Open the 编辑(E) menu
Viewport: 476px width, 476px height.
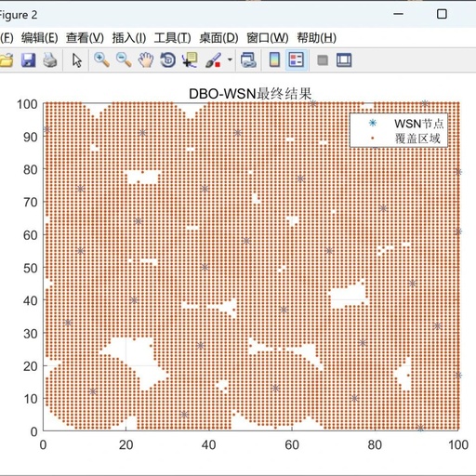40,38
